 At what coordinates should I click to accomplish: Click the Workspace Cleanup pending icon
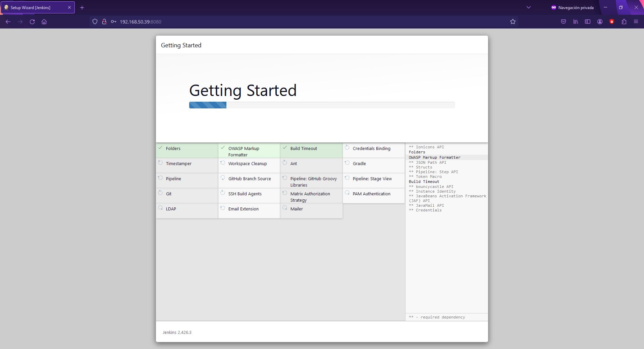point(223,163)
